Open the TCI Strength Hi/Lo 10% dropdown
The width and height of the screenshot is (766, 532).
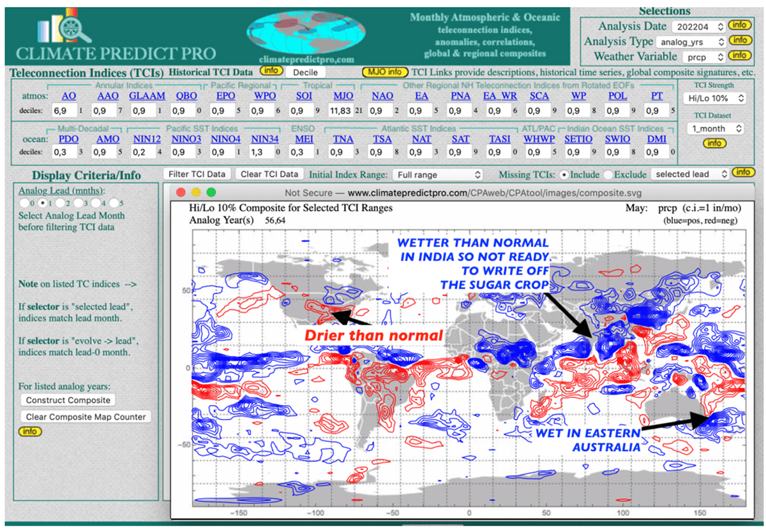pyautogui.click(x=714, y=98)
